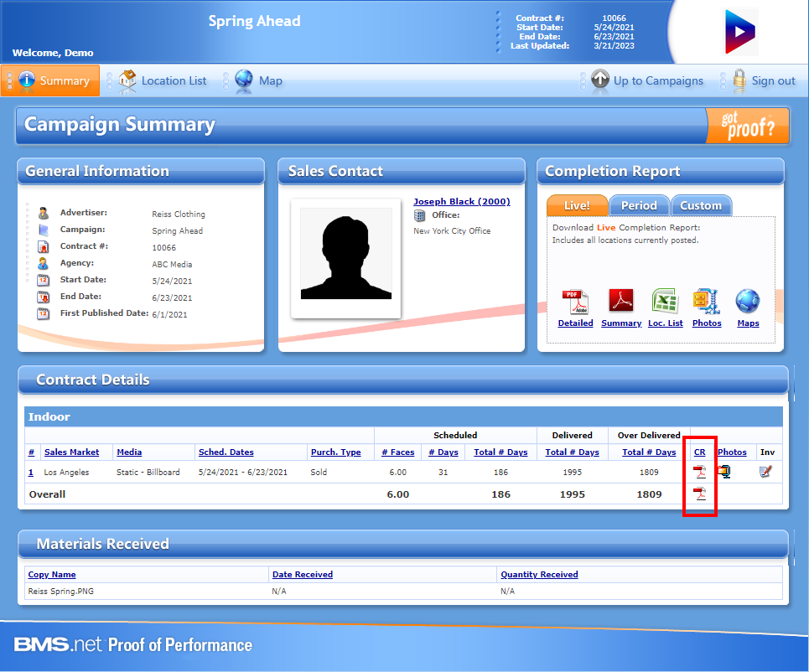
Task: Download the Photos zip archive
Action: point(707,302)
